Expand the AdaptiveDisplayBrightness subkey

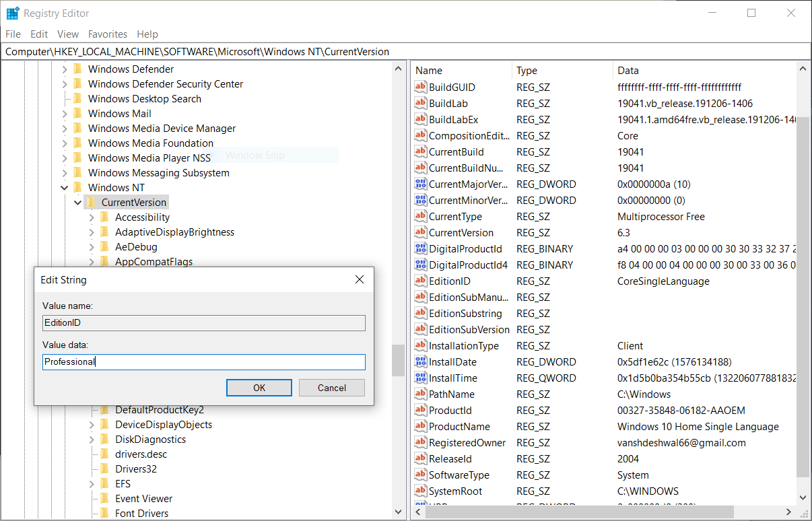(92, 232)
